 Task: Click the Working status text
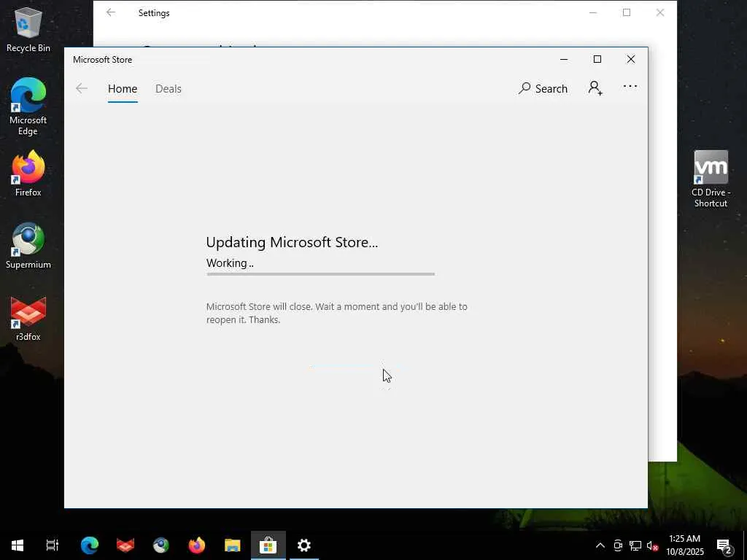(x=230, y=263)
